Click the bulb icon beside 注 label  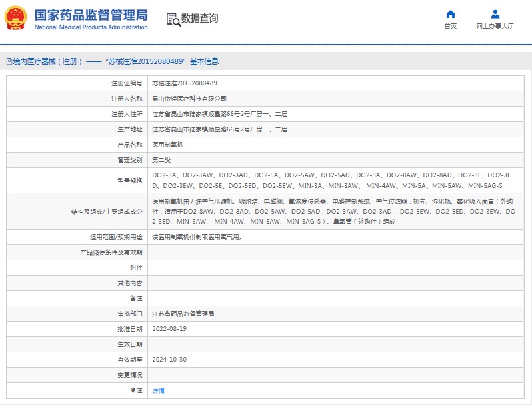click(132, 390)
